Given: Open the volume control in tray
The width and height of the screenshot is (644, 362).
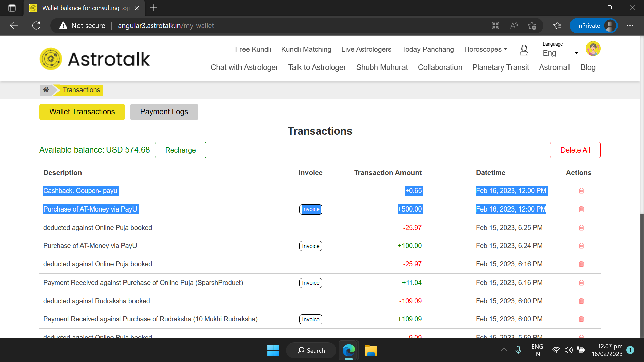Looking at the screenshot, I should 568,350.
